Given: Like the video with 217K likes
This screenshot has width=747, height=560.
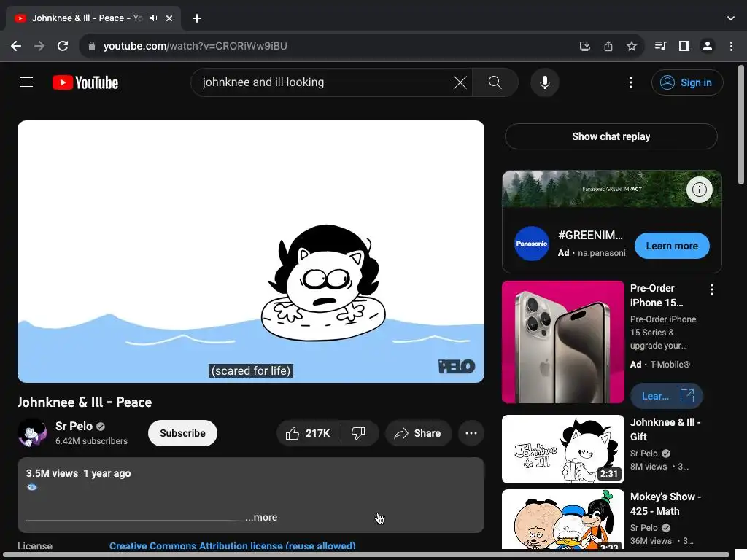Looking at the screenshot, I should [309, 433].
